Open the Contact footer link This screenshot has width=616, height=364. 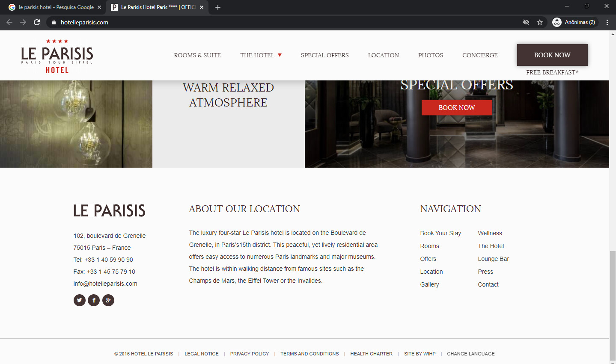[x=488, y=284]
